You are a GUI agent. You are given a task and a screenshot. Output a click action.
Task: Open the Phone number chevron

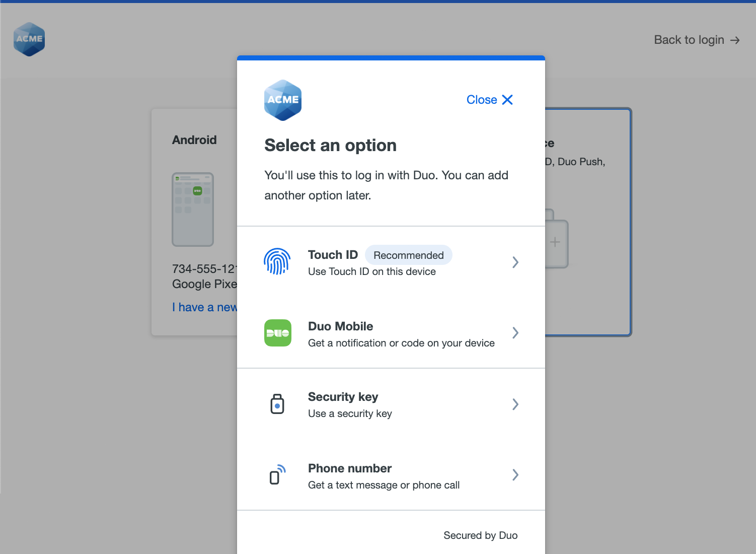[x=515, y=475]
